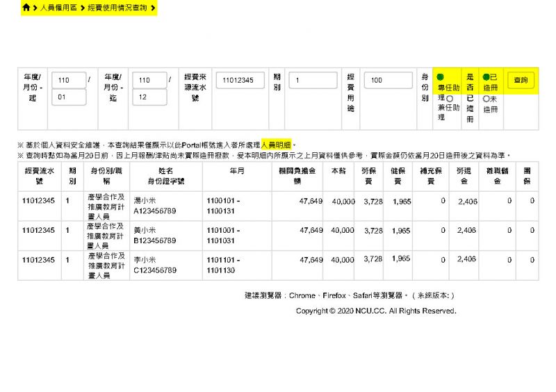Click the home icon in the breadcrumb
556x392 pixels.
[26, 8]
